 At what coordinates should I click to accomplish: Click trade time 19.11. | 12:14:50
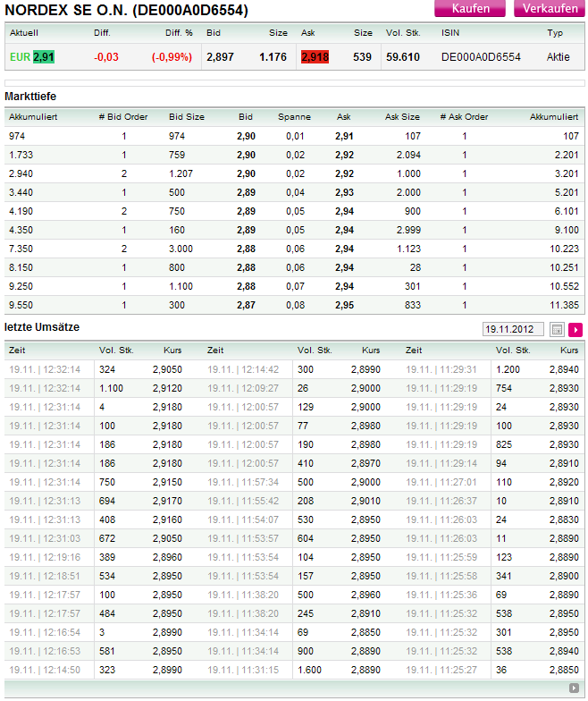click(x=45, y=670)
